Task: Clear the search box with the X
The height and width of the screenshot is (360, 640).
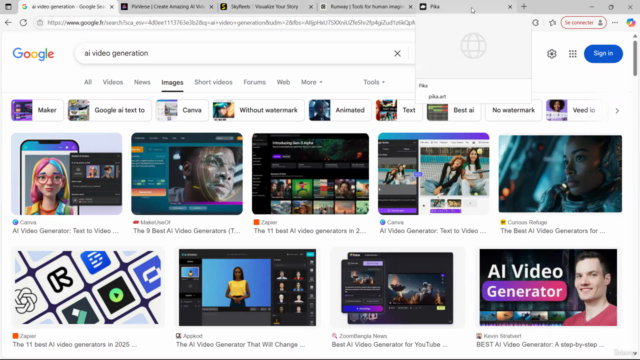Action: pos(397,53)
